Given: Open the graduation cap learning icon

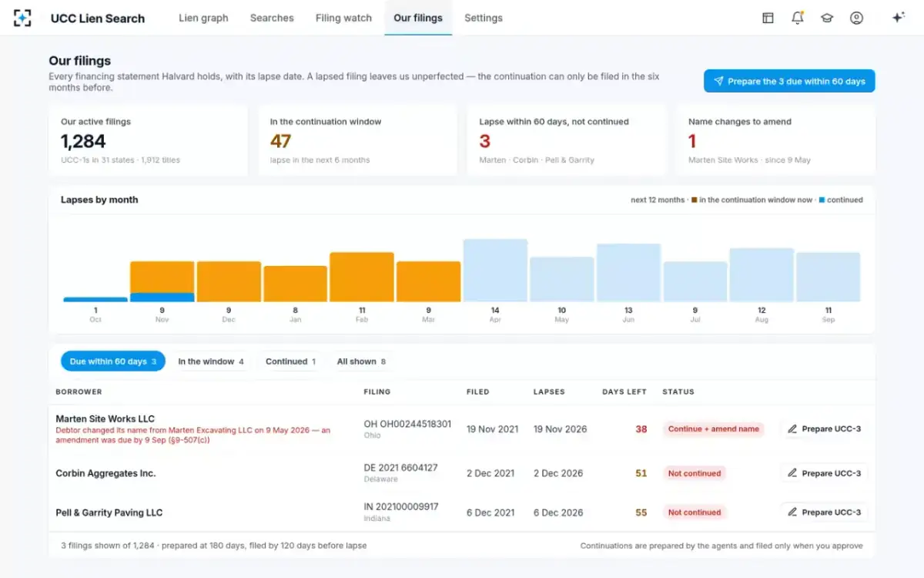Looking at the screenshot, I should tap(827, 18).
